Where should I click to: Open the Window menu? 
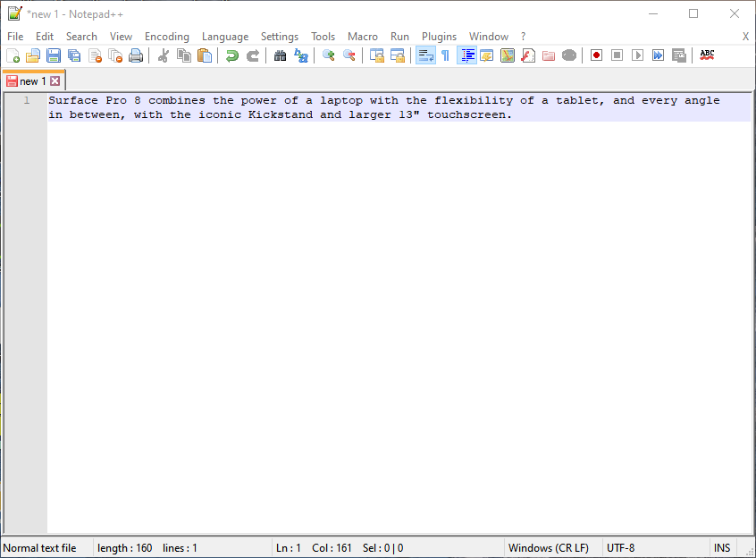point(489,37)
